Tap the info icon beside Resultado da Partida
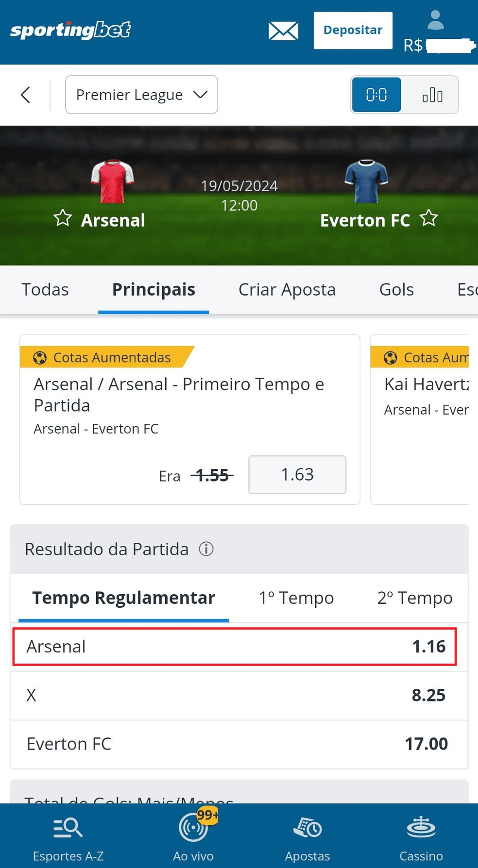This screenshot has height=868, width=478. coord(206,549)
